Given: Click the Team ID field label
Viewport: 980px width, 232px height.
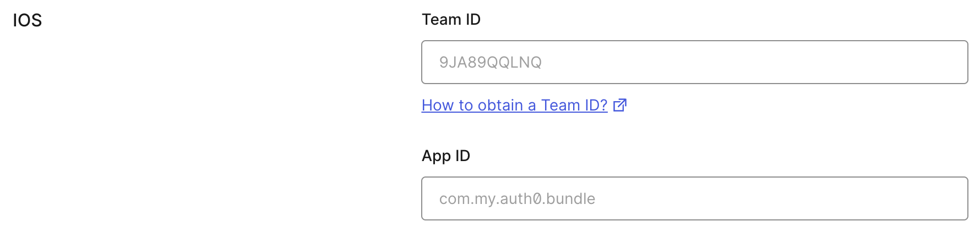Looking at the screenshot, I should [x=451, y=20].
